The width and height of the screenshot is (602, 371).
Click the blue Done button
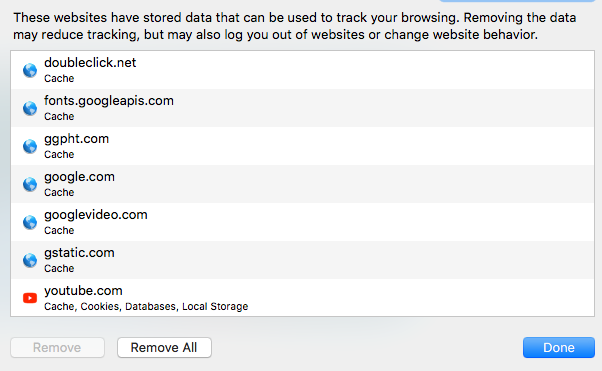click(559, 348)
